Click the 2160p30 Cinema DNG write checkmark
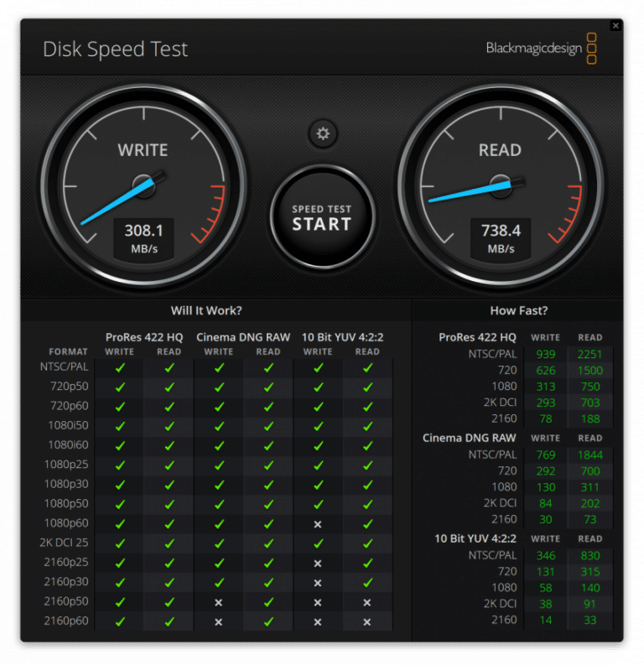The width and height of the screenshot is (644, 665). (x=219, y=583)
